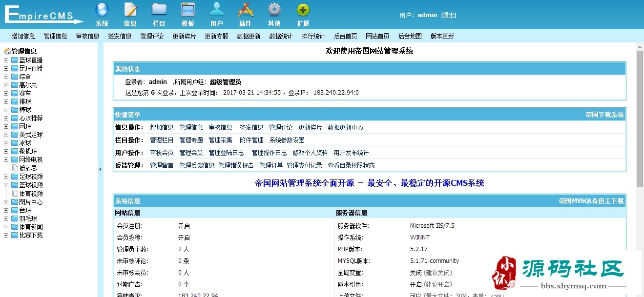Expand the 篮球视频 tree node
The width and height of the screenshot is (644, 297).
[x=6, y=185]
